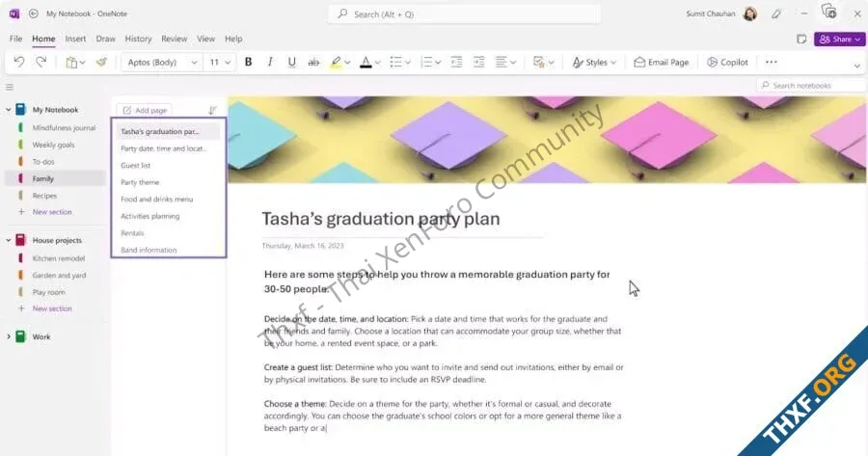Click the Format Painter icon

pos(101,62)
